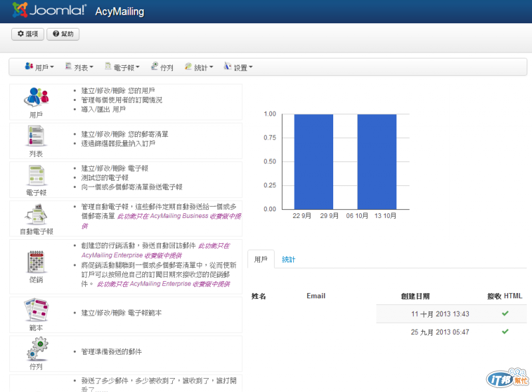Expand the 列表 menu dropdown
Viewport: 532px width, 392px height.
coord(79,67)
